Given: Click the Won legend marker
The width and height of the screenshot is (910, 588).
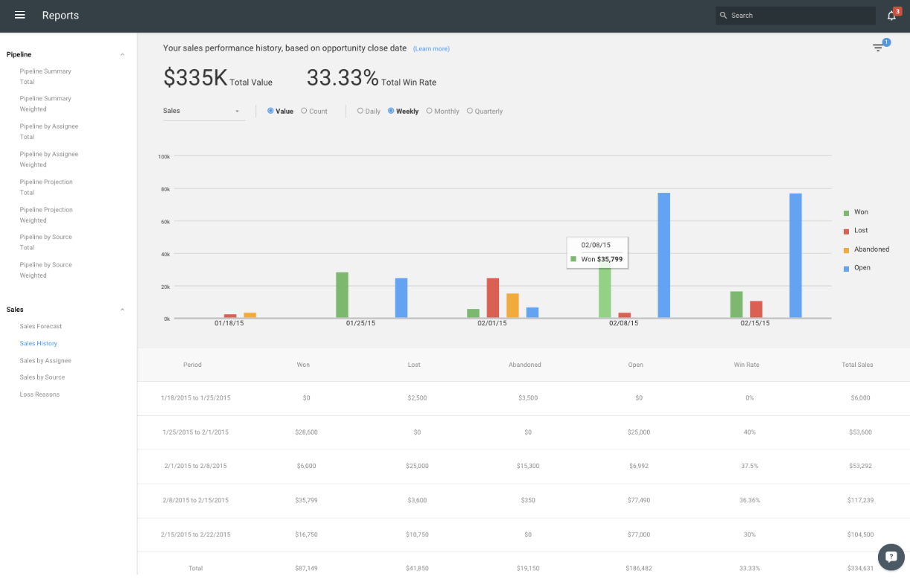Looking at the screenshot, I should pyautogui.click(x=847, y=212).
